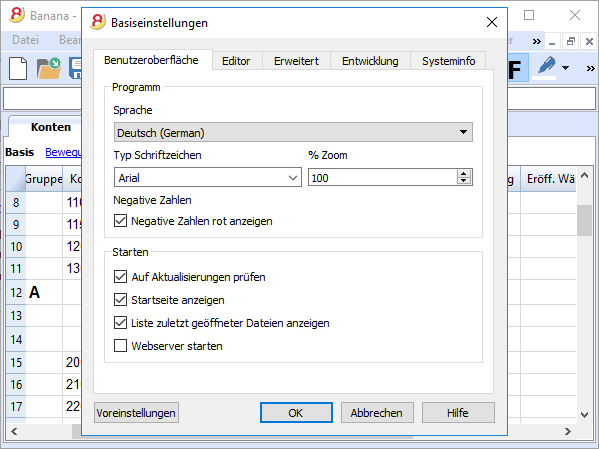599x449 pixels.
Task: Open Sprache dropdown Deutsch (German)
Action: (293, 132)
